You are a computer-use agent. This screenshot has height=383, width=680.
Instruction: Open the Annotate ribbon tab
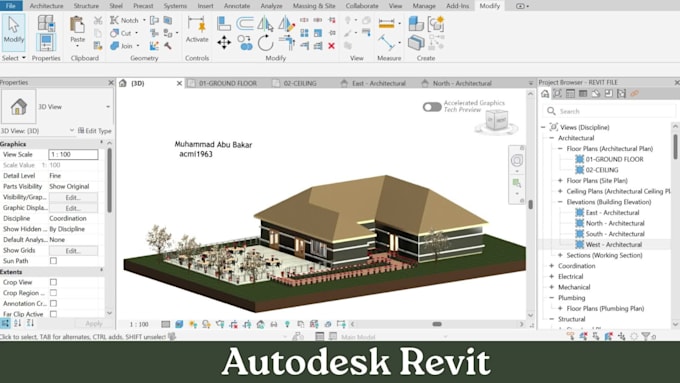[x=237, y=6]
